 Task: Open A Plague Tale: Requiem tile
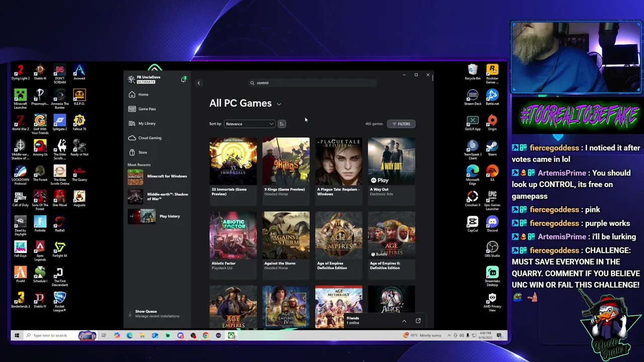pos(339,170)
